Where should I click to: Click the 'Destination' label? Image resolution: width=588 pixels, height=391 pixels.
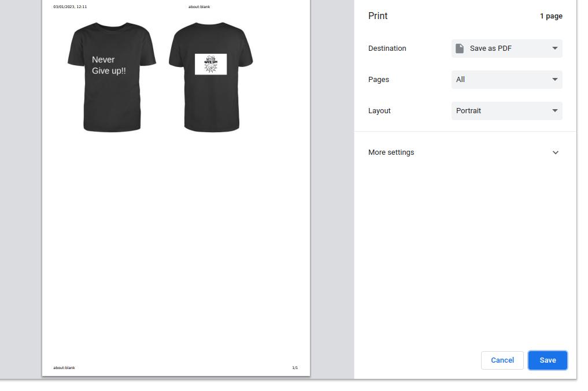point(387,49)
